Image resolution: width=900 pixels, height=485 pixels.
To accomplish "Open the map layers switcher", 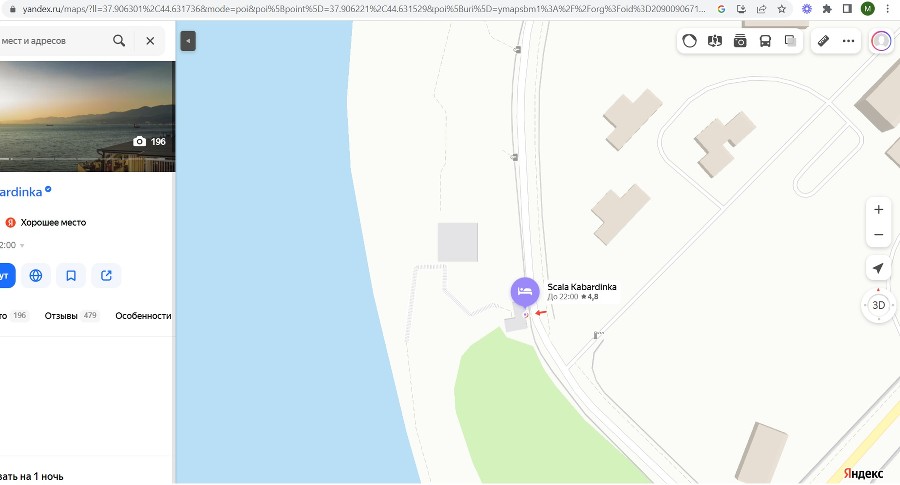I will [x=790, y=41].
